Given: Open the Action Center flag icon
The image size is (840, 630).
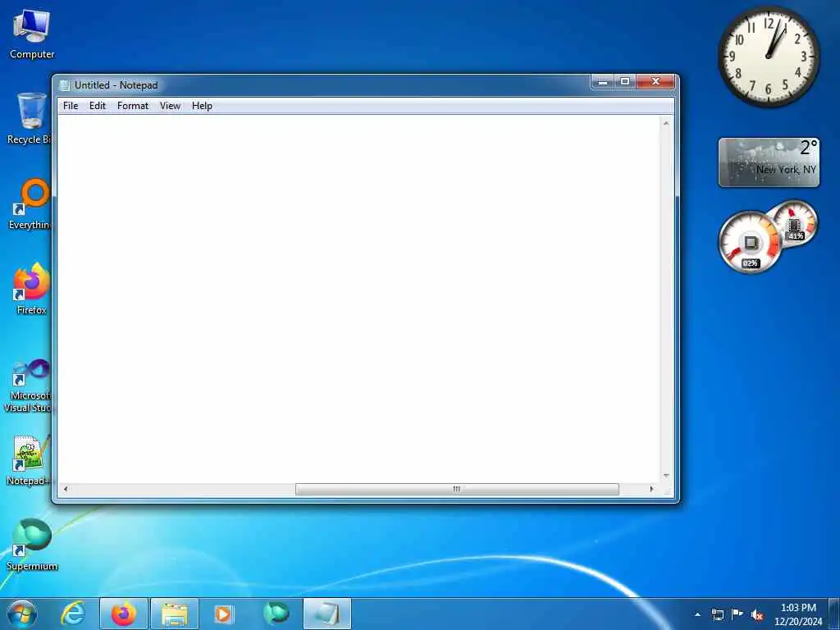Looking at the screenshot, I should (x=737, y=614).
